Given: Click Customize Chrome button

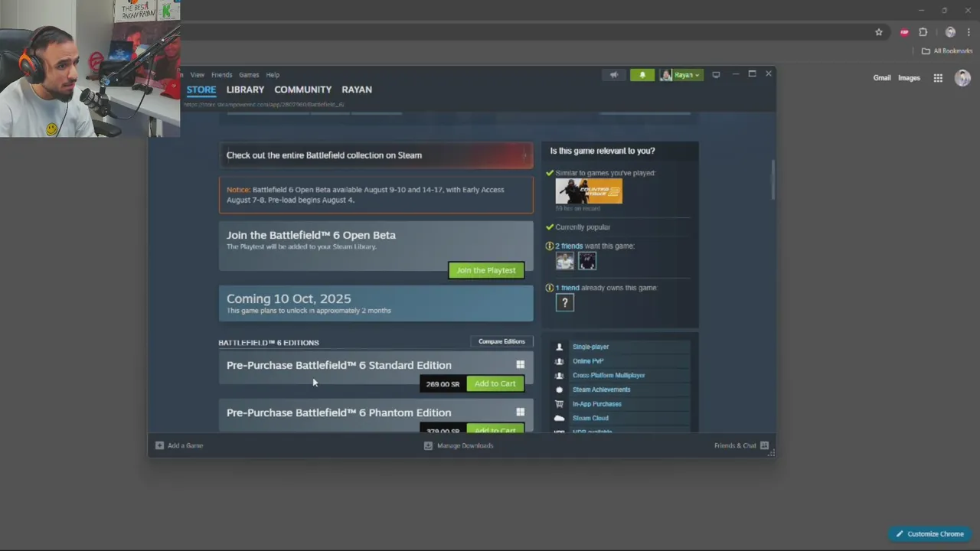Looking at the screenshot, I should [930, 534].
